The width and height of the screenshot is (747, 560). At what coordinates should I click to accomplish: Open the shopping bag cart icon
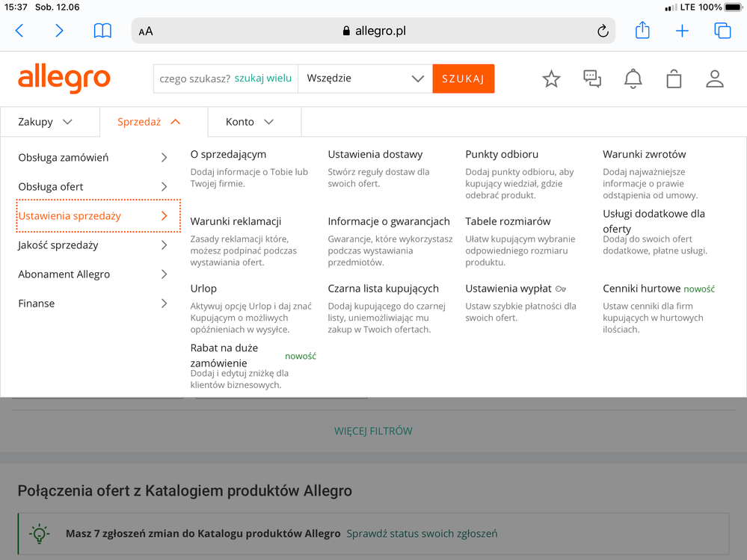674,79
